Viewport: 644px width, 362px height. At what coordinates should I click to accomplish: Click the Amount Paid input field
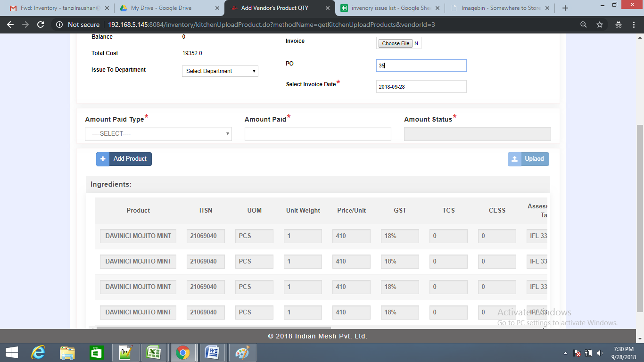[x=318, y=134]
